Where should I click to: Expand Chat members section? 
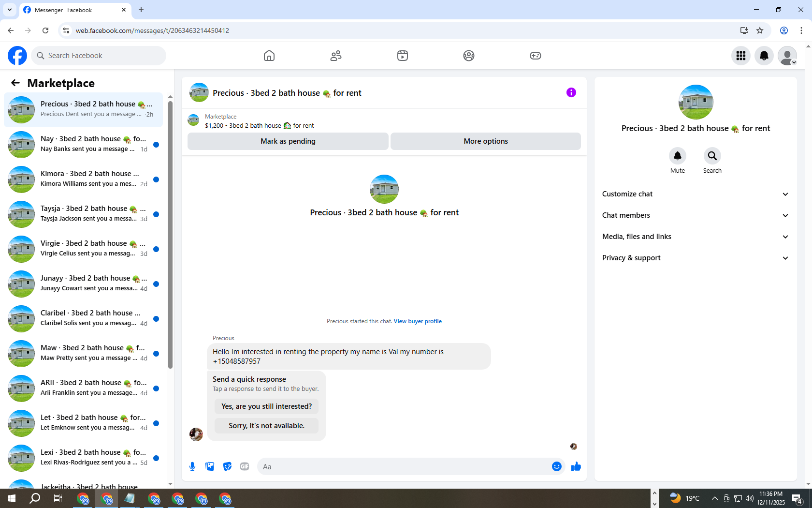tap(696, 215)
